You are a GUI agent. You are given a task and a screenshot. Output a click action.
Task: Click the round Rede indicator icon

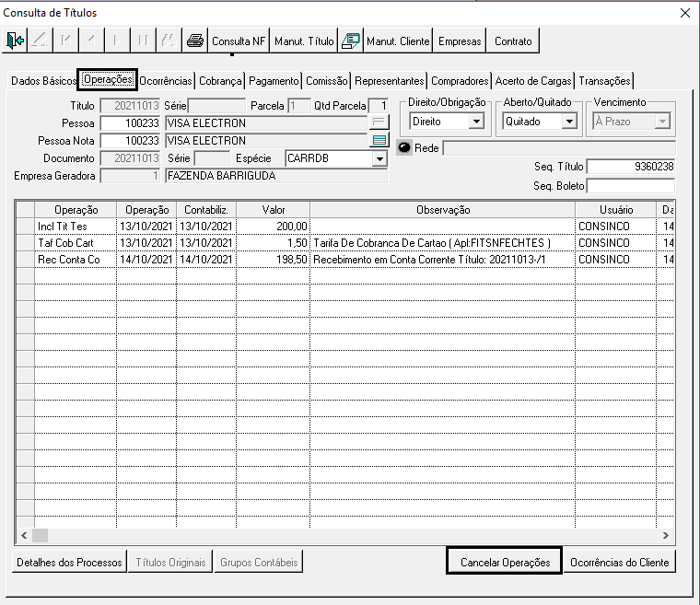pyautogui.click(x=404, y=147)
